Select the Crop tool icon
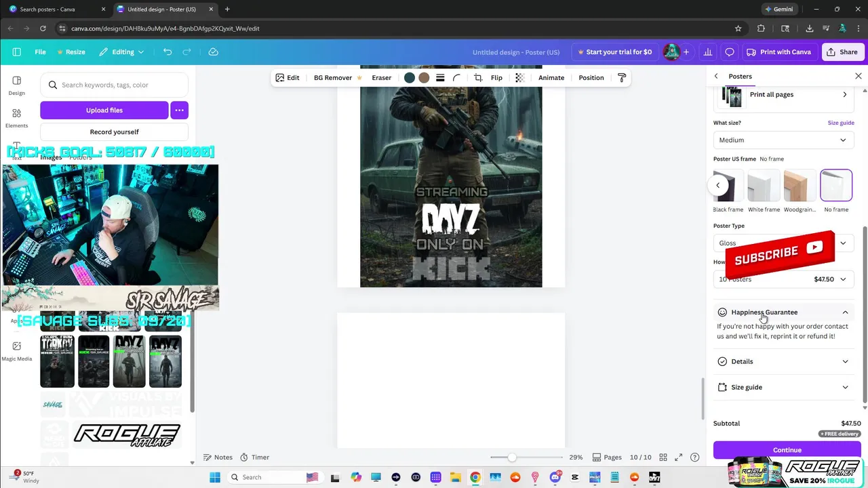868x488 pixels. pos(478,78)
